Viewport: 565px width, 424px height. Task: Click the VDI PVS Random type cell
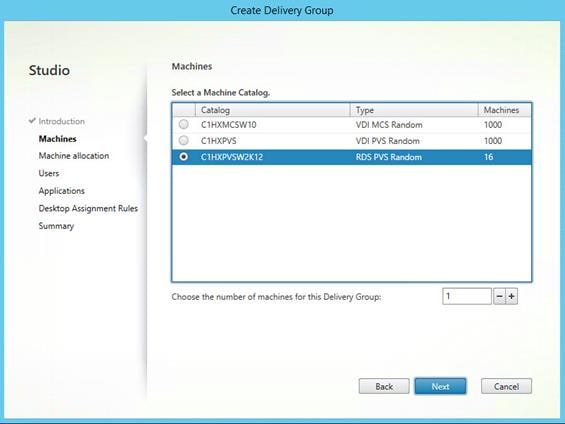(x=388, y=141)
